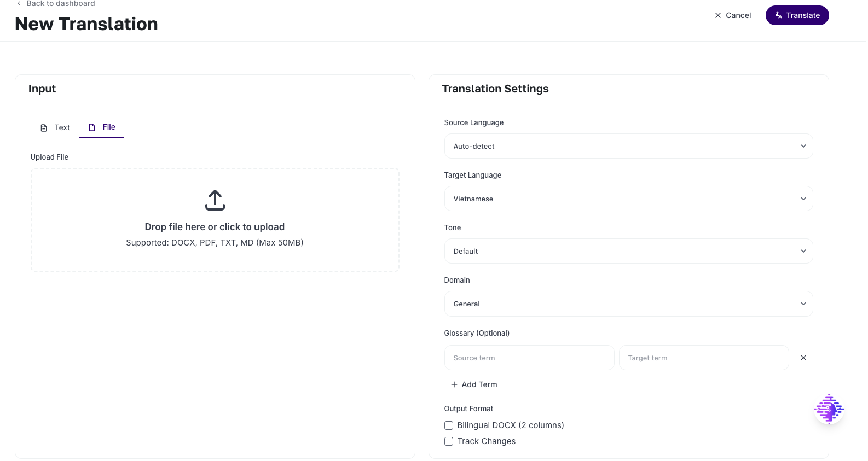Click the purple floating assistant widget
Screen dimensions: 868x461
click(829, 409)
